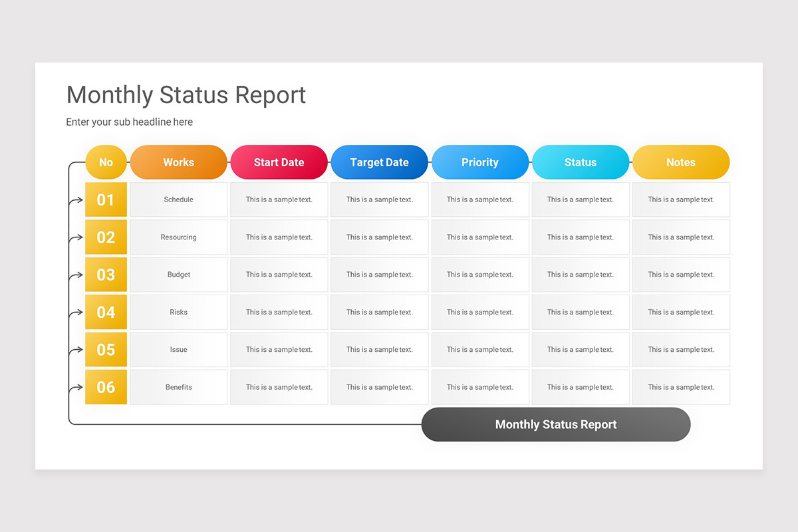Image resolution: width=798 pixels, height=532 pixels.
Task: Select the Start Date header pill
Action: point(279,162)
